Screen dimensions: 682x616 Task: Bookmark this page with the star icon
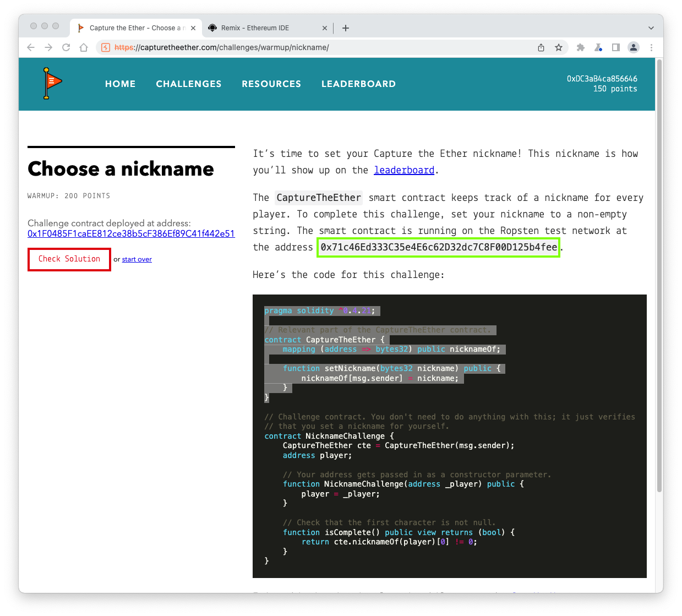point(559,47)
